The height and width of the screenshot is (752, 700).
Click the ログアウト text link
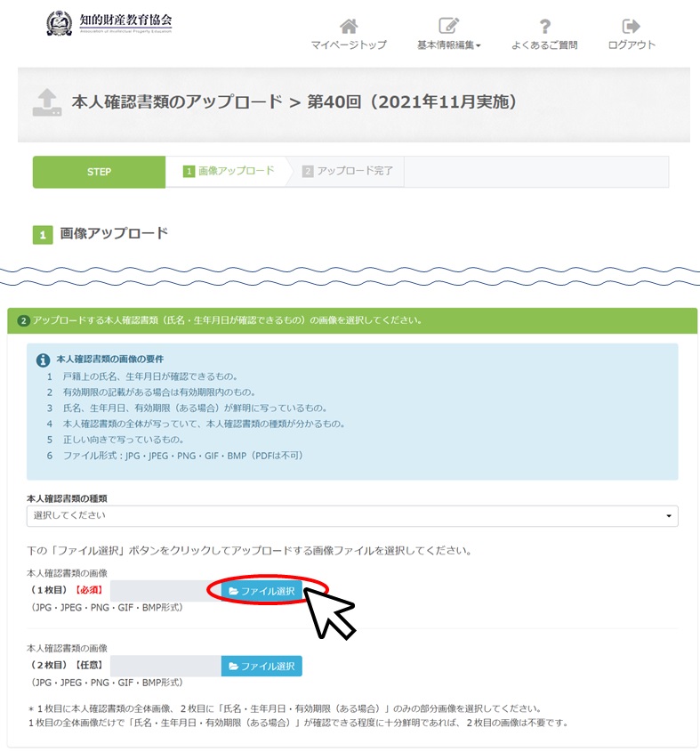point(632,45)
